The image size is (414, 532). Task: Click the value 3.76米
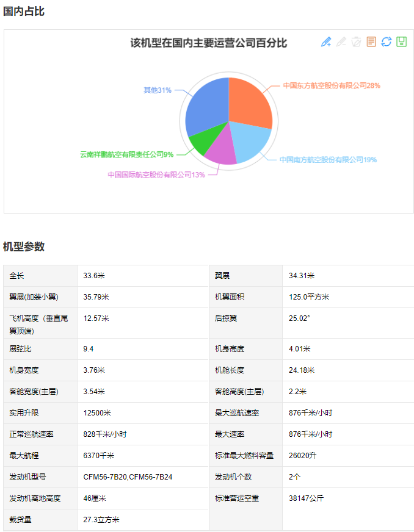(94, 370)
